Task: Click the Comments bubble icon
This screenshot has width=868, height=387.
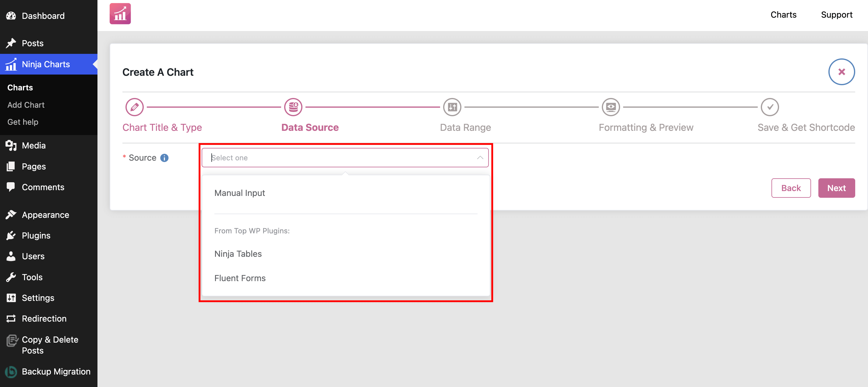Action: pos(11,187)
